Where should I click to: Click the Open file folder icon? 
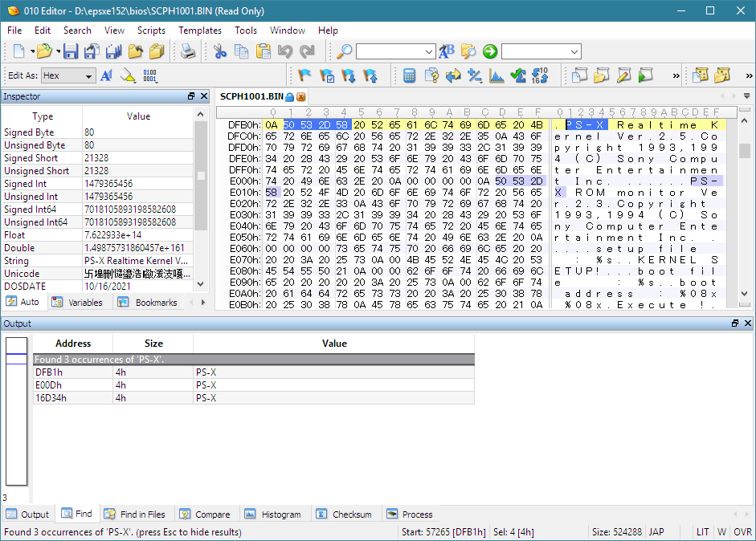pos(44,51)
